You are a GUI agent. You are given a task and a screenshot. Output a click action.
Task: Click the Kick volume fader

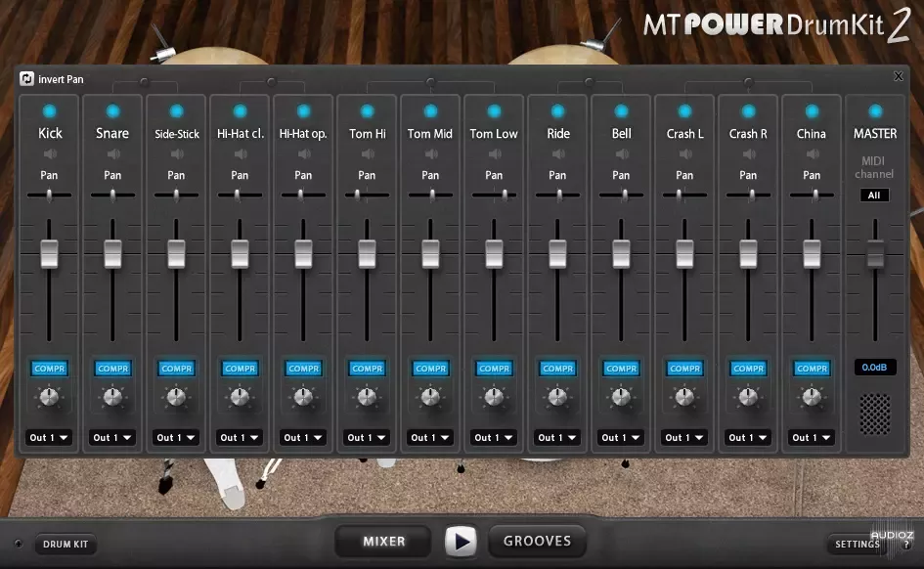[50, 254]
